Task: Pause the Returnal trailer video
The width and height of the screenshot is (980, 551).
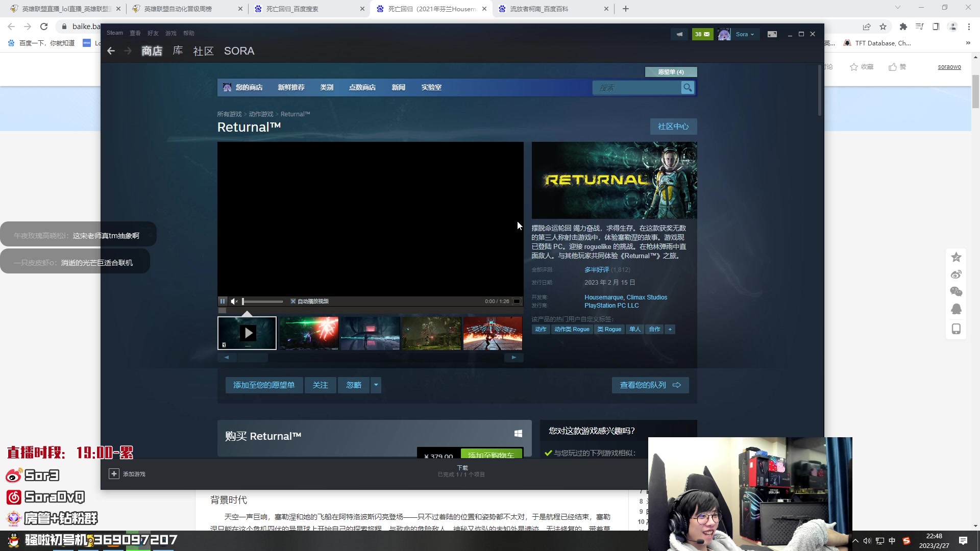Action: (223, 302)
